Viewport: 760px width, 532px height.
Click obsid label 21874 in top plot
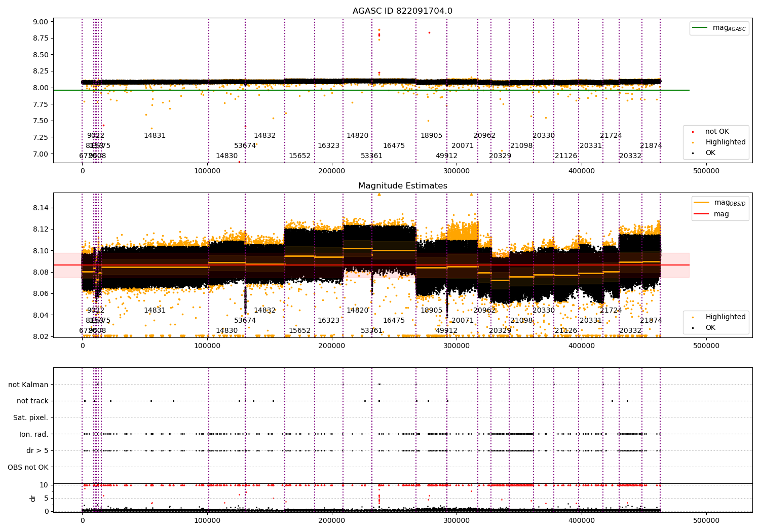coord(651,146)
